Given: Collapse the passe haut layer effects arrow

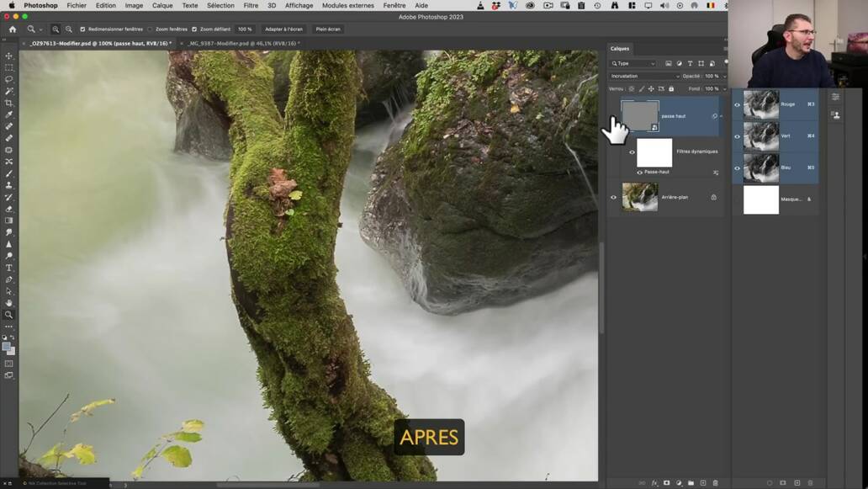Looking at the screenshot, I should coord(721,116).
